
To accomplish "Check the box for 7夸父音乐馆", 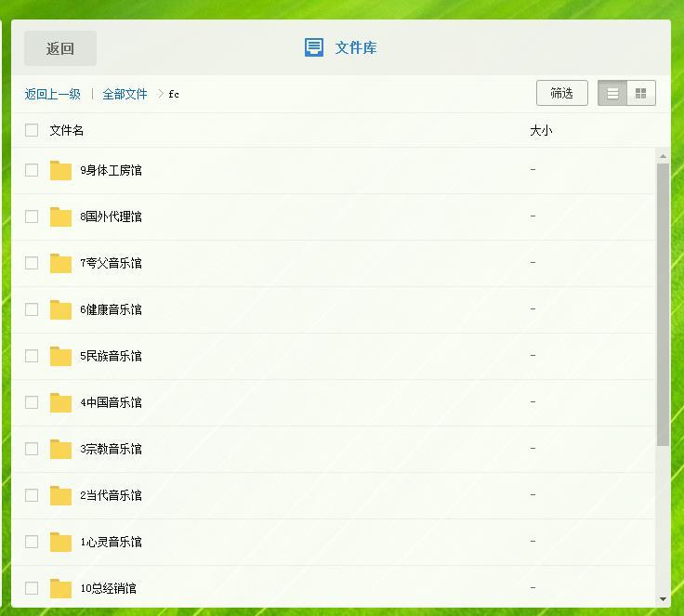I will [32, 263].
